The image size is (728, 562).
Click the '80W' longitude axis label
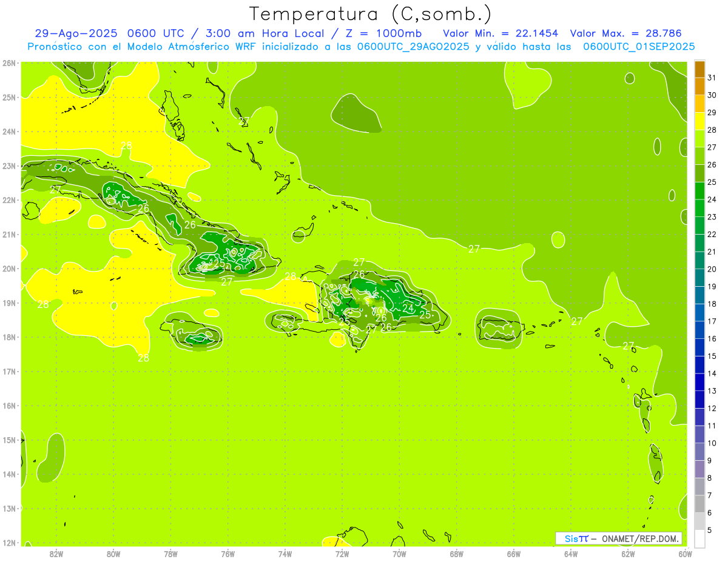tap(113, 554)
